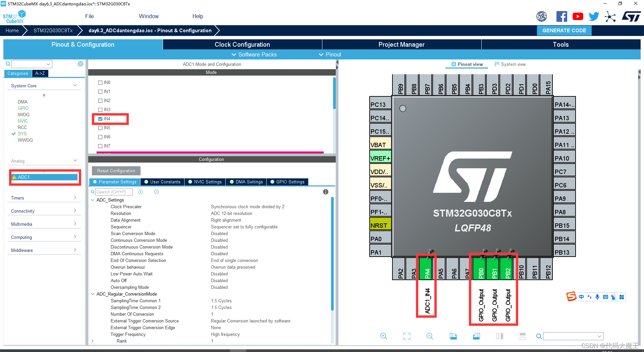Enable ADC channel IN1 checkbox
This screenshot has width=644, height=352.
coord(100,92)
